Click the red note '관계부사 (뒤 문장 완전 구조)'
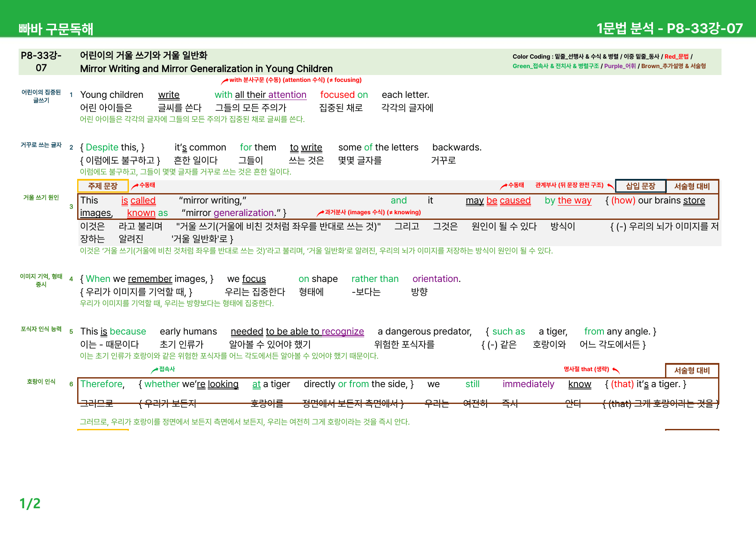Screen dimensions: 756x535 (569, 185)
